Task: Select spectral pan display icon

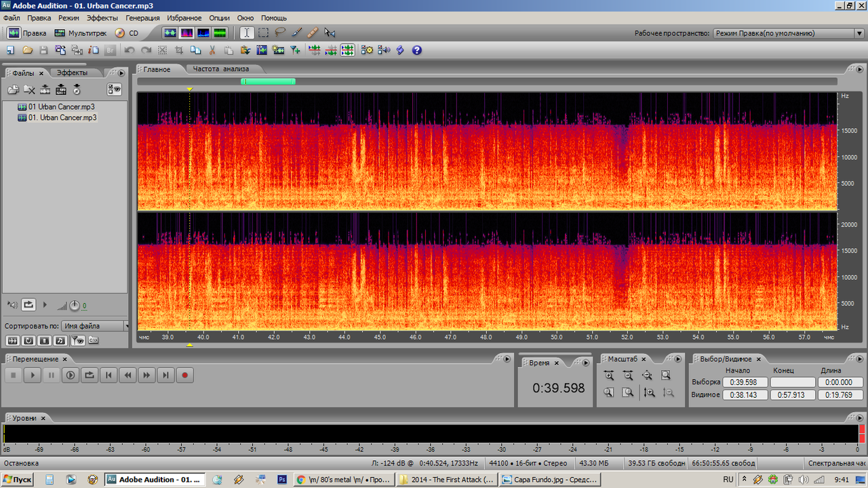Action: [x=203, y=33]
